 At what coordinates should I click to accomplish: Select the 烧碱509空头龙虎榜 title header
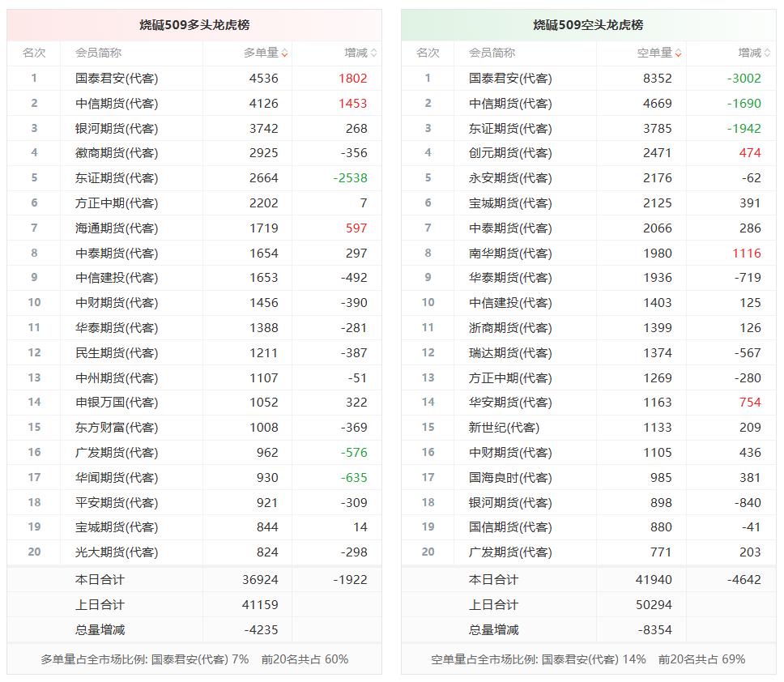coord(588,25)
